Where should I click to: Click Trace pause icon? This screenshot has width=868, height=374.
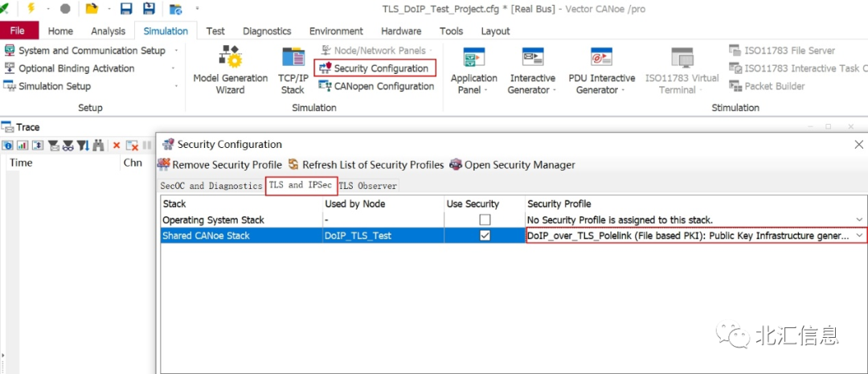click(x=147, y=145)
